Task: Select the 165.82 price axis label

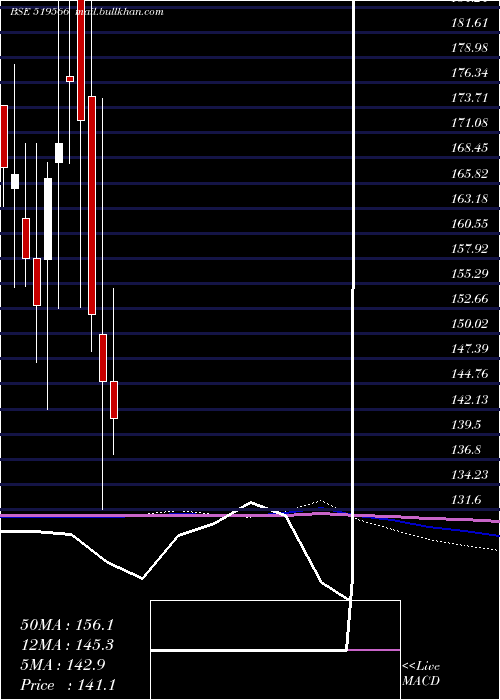Action: point(470,174)
